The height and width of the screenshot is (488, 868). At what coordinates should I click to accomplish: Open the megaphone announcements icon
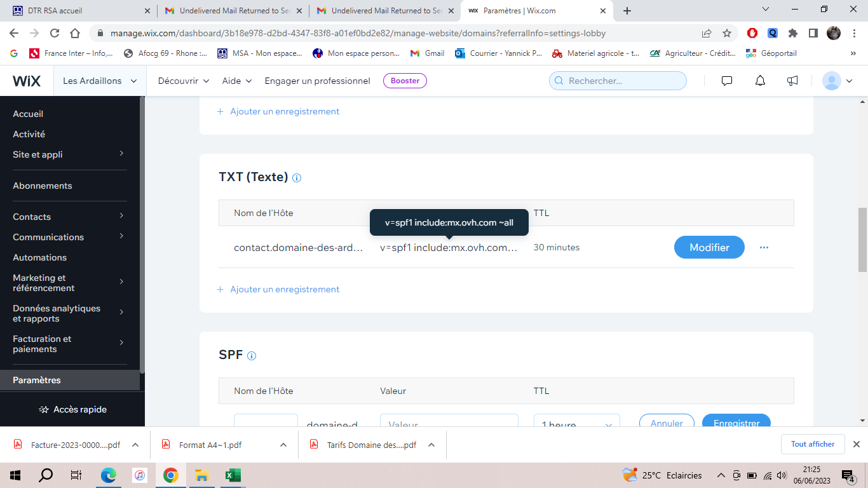(x=792, y=81)
